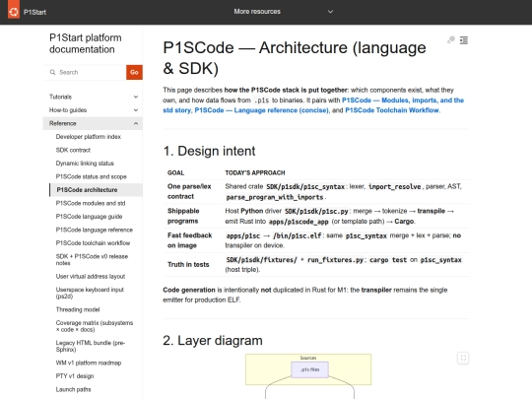Image resolution: width=532 pixels, height=399 pixels.
Task: Click the .p1s files diagram node
Action: click(x=309, y=369)
